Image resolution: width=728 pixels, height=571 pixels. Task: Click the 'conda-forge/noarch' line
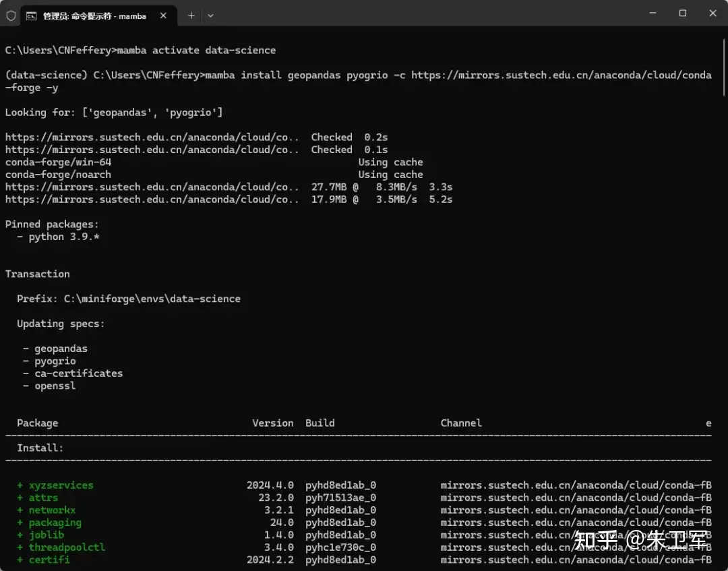click(x=58, y=175)
